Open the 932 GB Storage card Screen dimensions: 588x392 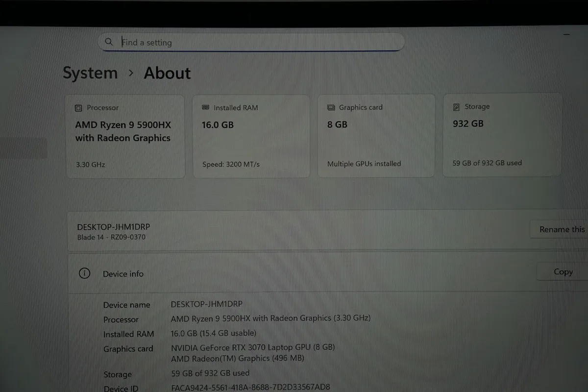coord(502,135)
